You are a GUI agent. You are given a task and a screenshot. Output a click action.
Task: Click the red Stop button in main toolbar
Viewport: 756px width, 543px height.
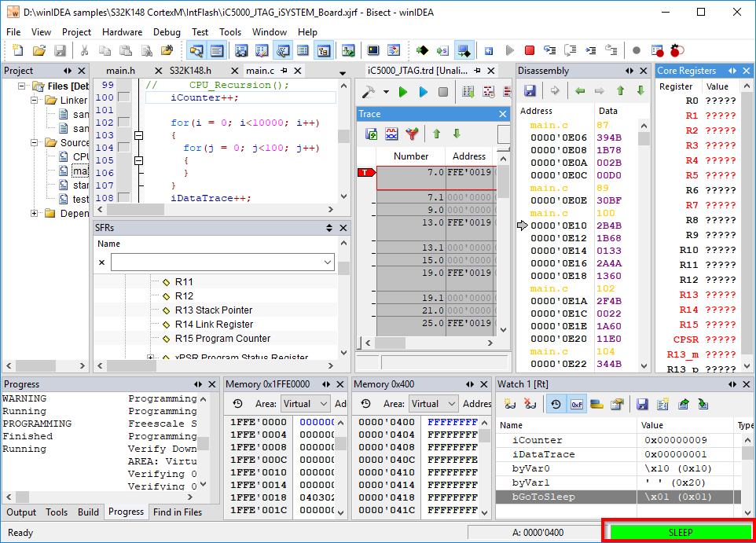tap(530, 50)
